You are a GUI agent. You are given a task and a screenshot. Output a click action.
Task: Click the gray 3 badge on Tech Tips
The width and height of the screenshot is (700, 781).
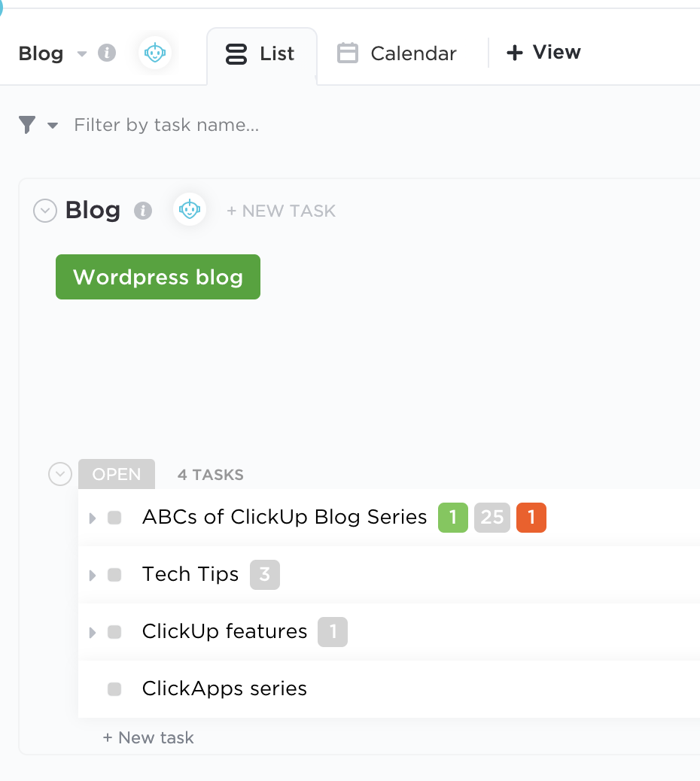point(264,575)
